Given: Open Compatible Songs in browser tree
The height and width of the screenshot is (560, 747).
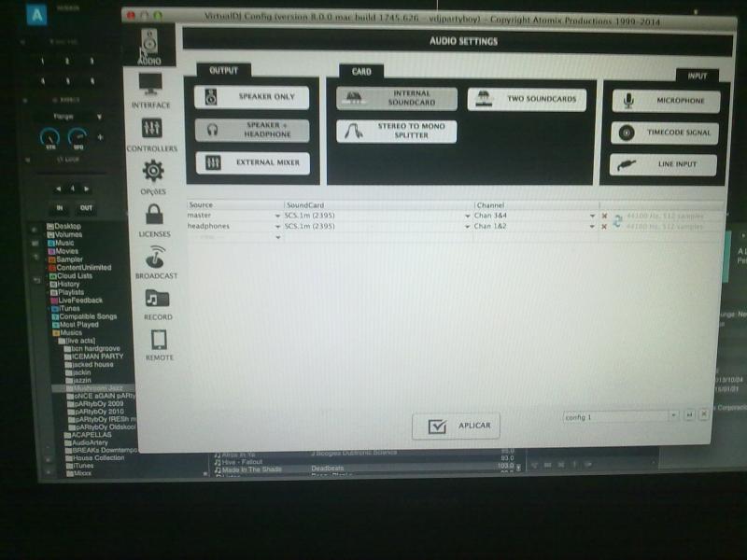Looking at the screenshot, I should coord(84,316).
